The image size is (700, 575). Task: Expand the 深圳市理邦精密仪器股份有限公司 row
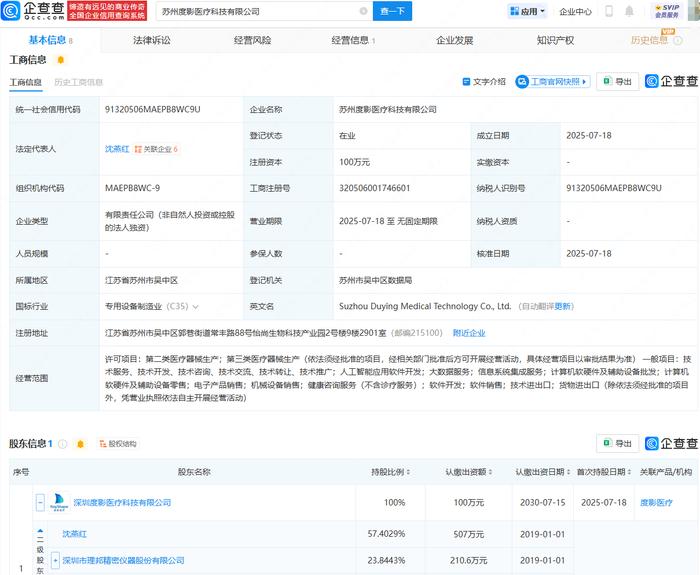[55, 560]
